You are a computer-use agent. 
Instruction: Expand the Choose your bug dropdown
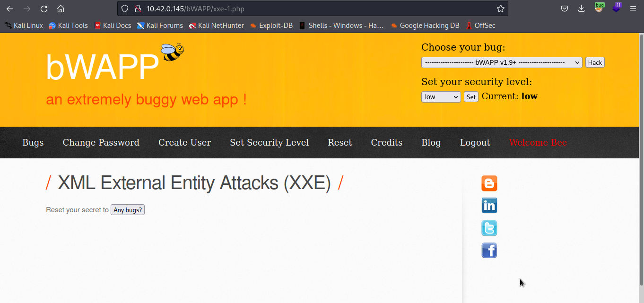pyautogui.click(x=502, y=62)
